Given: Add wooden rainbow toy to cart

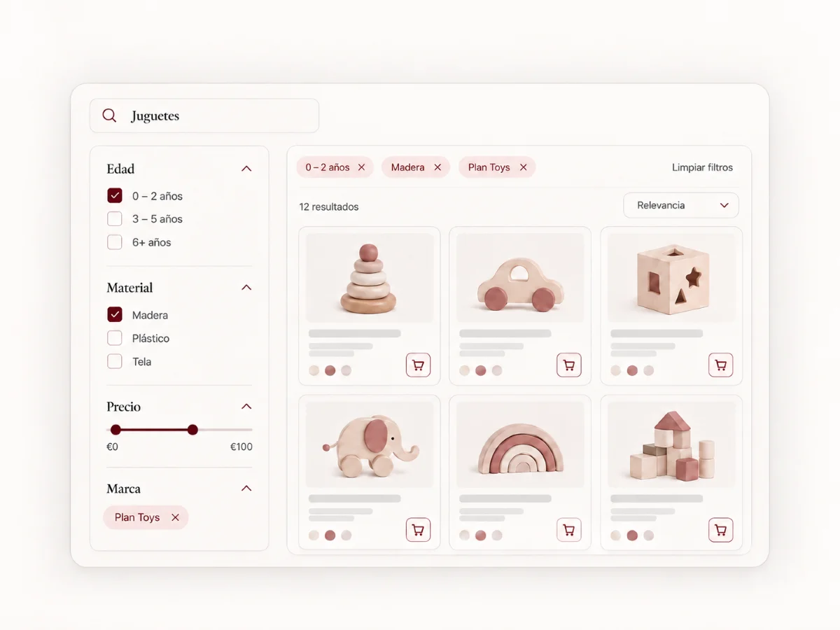Looking at the screenshot, I should 569,530.
